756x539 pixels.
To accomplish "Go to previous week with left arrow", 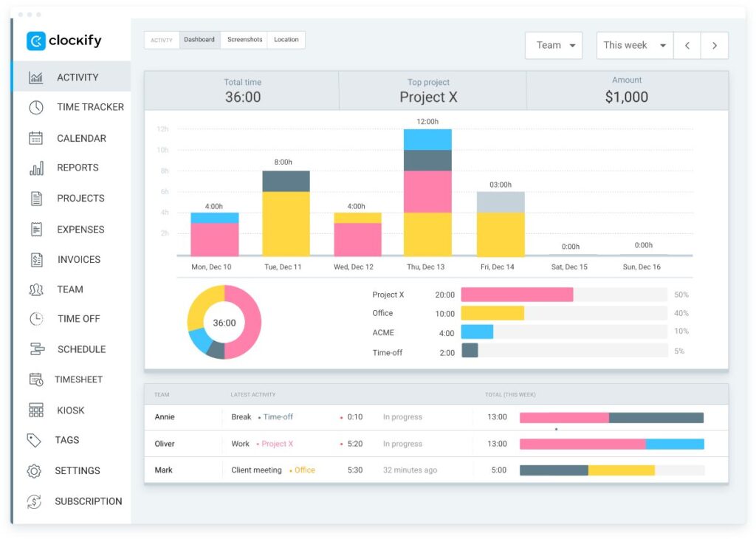I will (687, 45).
